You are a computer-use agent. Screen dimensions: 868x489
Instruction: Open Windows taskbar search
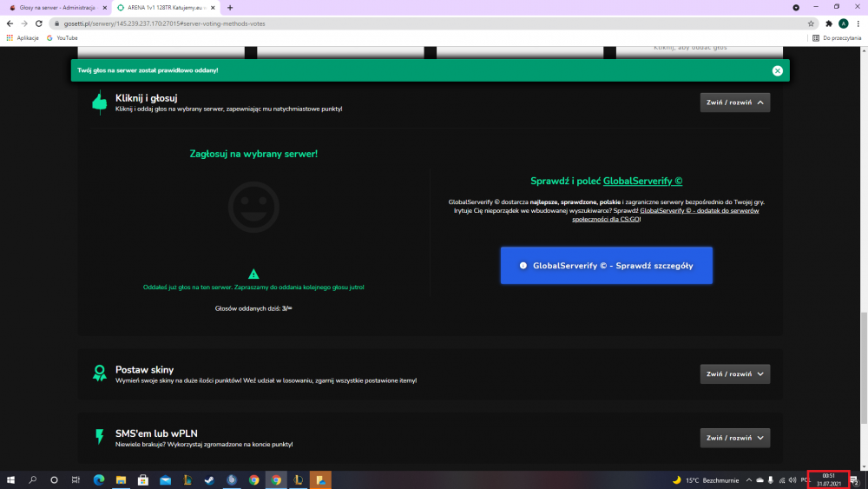click(33, 480)
